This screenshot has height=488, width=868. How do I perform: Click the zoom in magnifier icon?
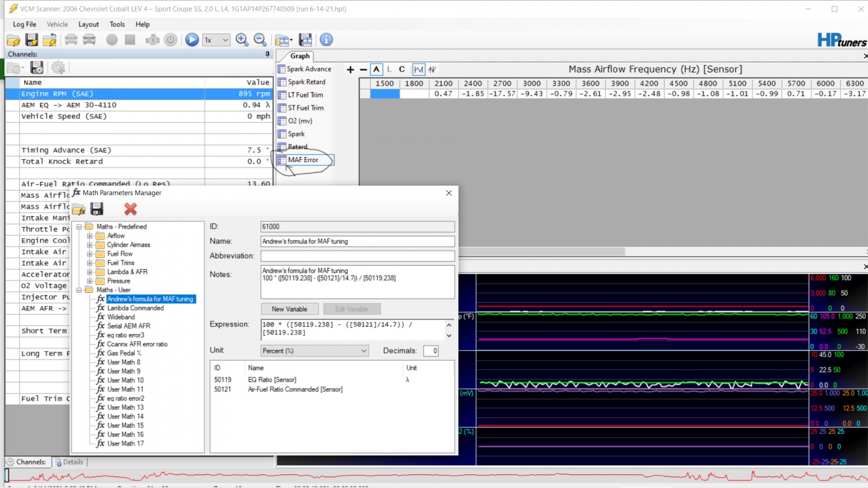(x=242, y=40)
